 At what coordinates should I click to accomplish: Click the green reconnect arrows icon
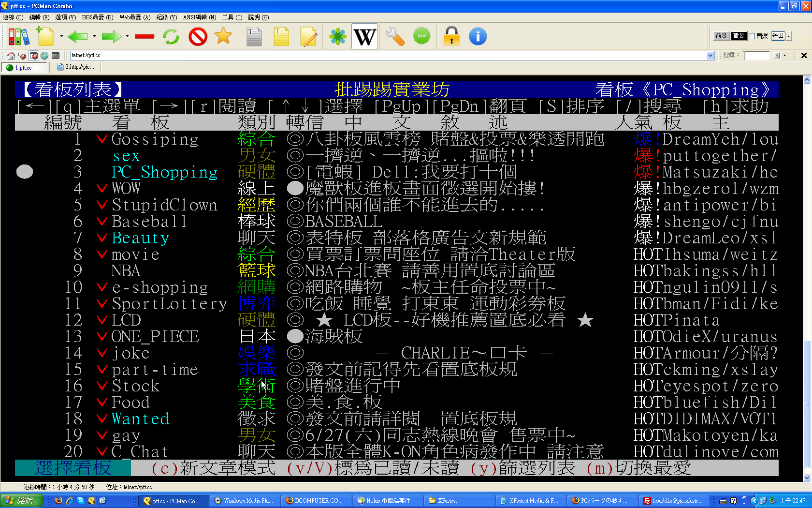tap(171, 36)
